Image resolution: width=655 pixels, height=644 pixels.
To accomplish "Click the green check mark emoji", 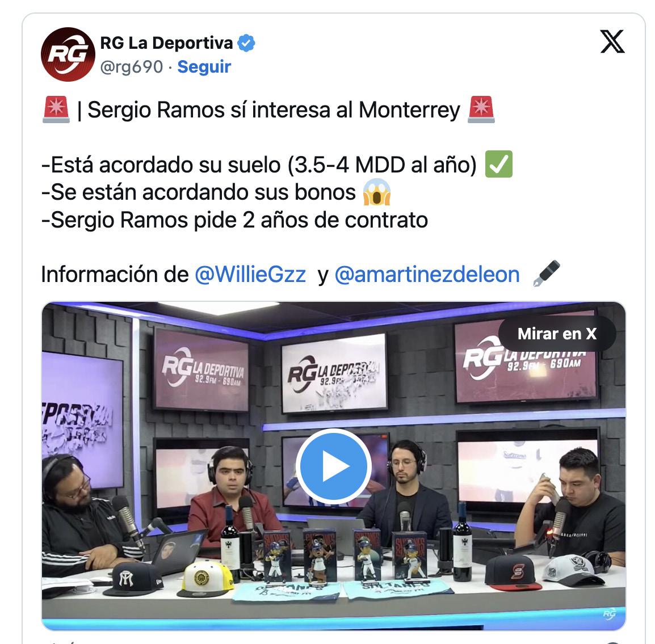I will (x=498, y=165).
